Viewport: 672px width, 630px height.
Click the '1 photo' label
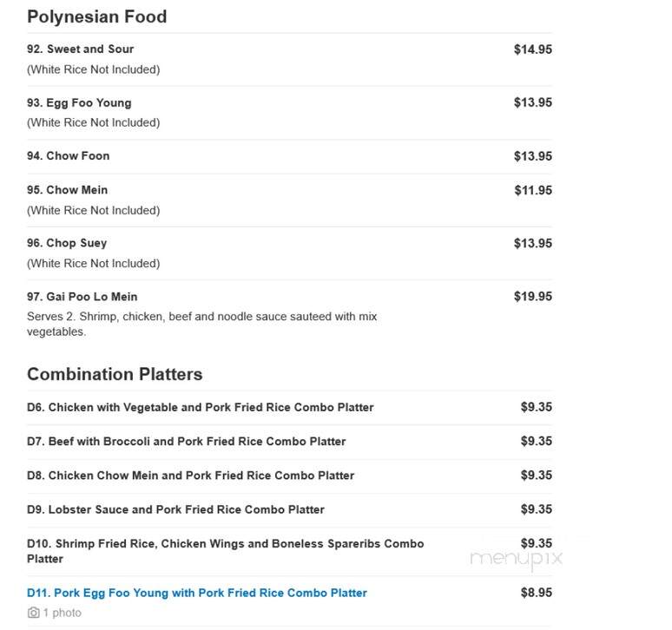click(63, 613)
